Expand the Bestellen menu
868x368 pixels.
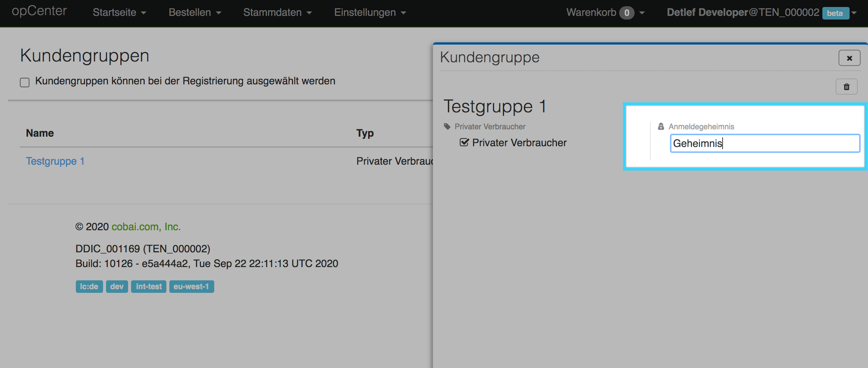click(x=195, y=13)
